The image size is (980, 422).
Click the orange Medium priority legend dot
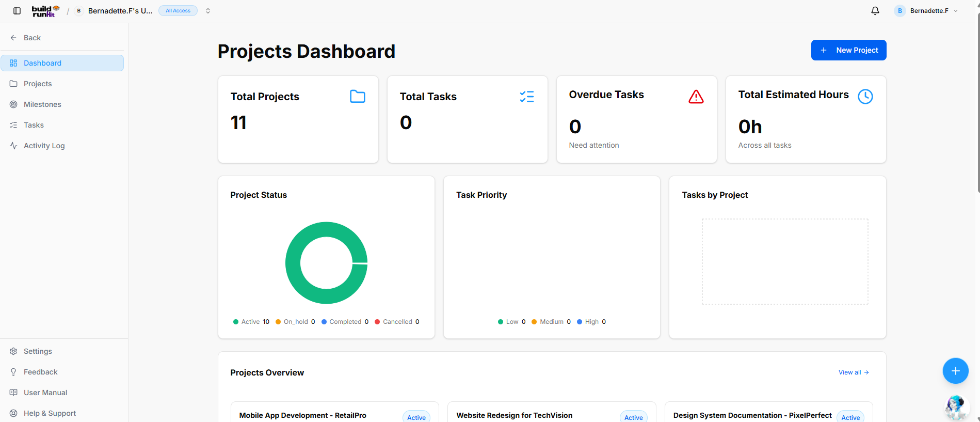pos(534,322)
